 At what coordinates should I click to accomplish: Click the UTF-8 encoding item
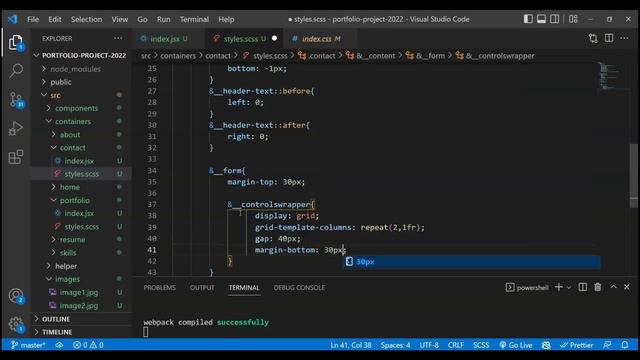tap(429, 345)
